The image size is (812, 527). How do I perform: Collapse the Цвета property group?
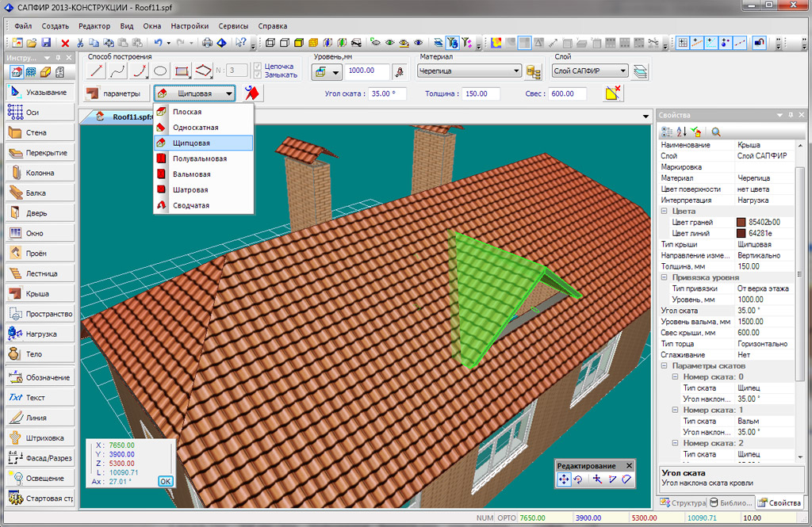coord(664,212)
